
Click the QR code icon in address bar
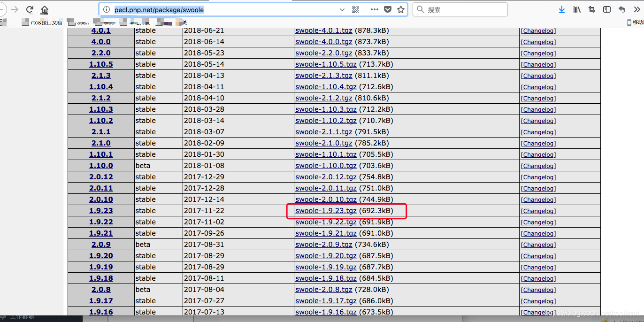point(355,9)
